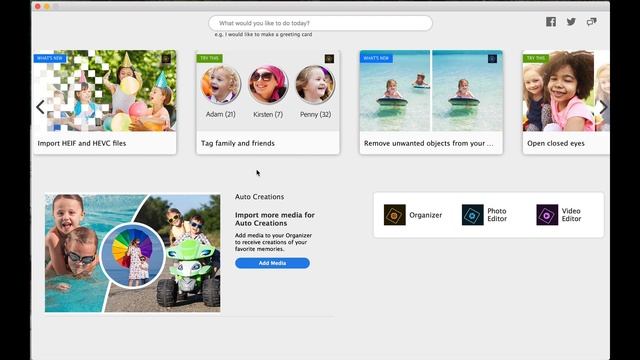Open the feedback chat icon

point(591,22)
